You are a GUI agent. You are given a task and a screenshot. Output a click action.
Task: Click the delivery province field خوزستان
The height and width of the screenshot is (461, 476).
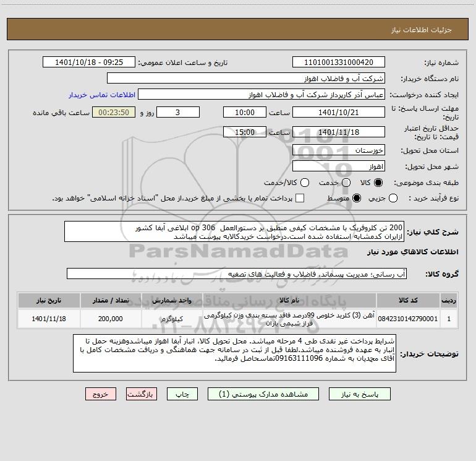coord(339,150)
